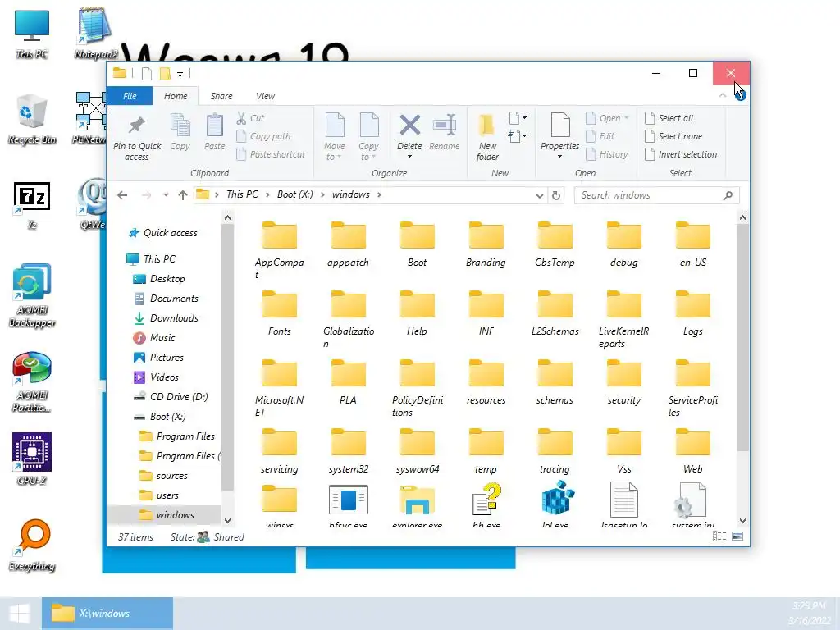The height and width of the screenshot is (630, 840).
Task: Open the address bar history dropdown
Action: (x=540, y=195)
